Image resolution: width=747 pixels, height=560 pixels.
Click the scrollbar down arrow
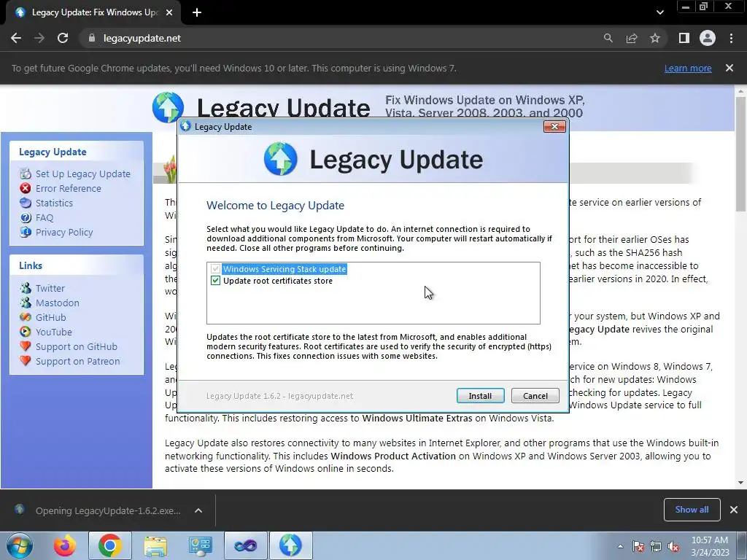point(740,483)
